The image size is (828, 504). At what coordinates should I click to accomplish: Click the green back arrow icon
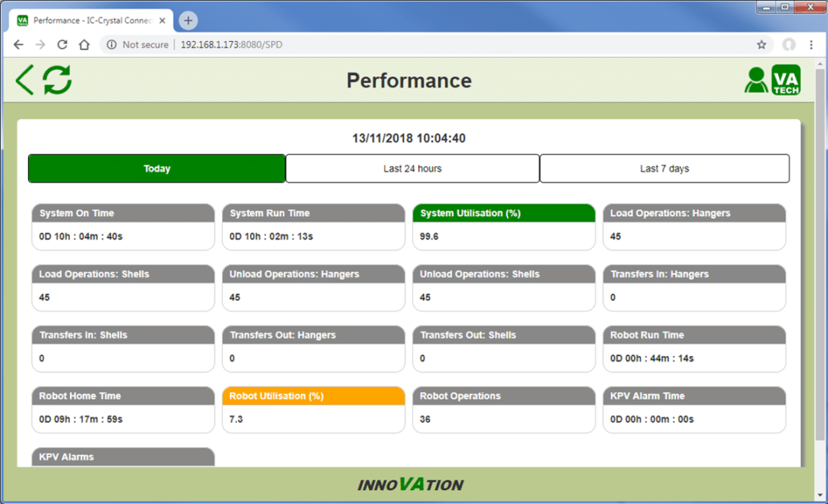pos(25,80)
